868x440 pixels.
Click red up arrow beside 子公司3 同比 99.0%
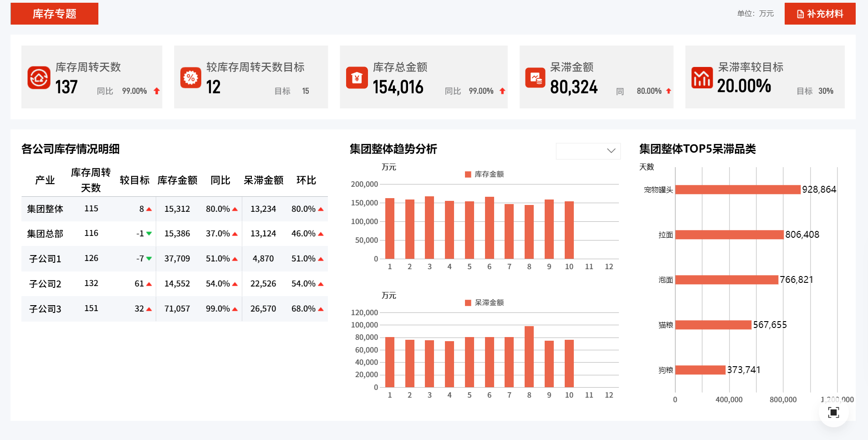point(235,309)
